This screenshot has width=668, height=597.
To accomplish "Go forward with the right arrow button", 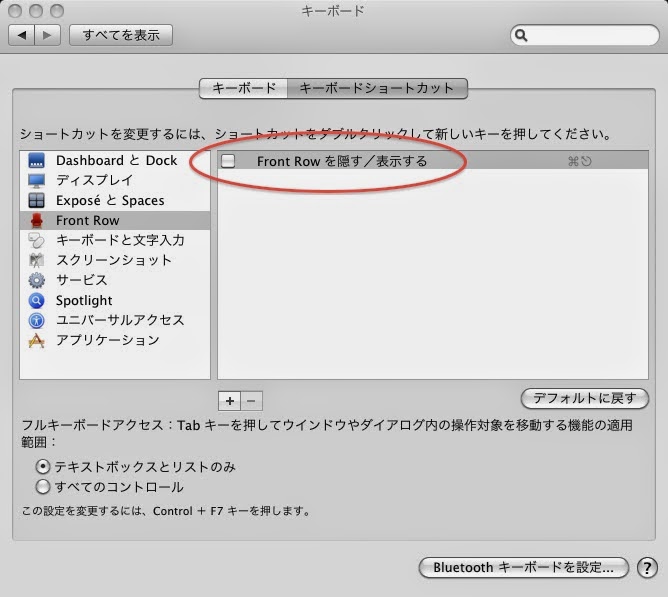I will [x=47, y=35].
